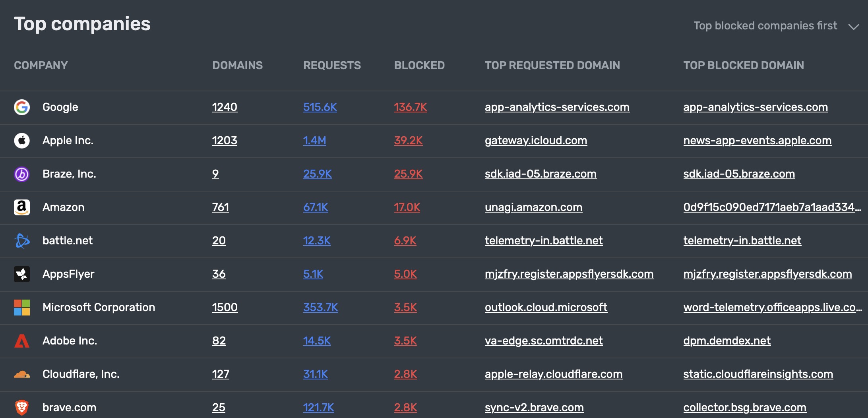The image size is (868, 418).
Task: Click the DOMAINS column header
Action: coord(237,66)
